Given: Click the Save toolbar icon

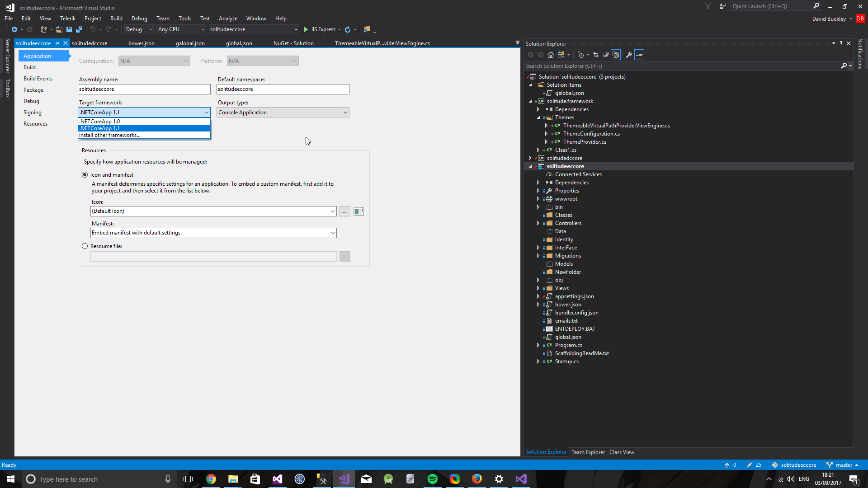Looking at the screenshot, I should tap(69, 29).
